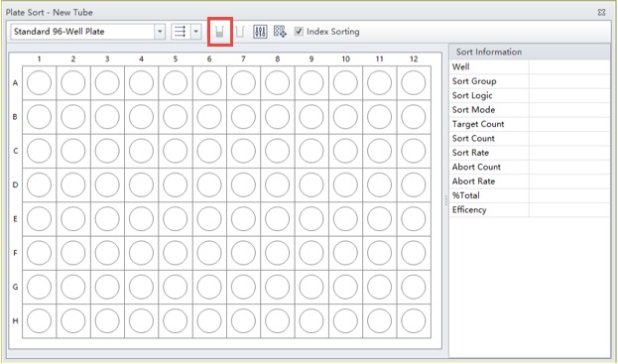Select well C10
The image size is (618, 364).
pos(345,151)
